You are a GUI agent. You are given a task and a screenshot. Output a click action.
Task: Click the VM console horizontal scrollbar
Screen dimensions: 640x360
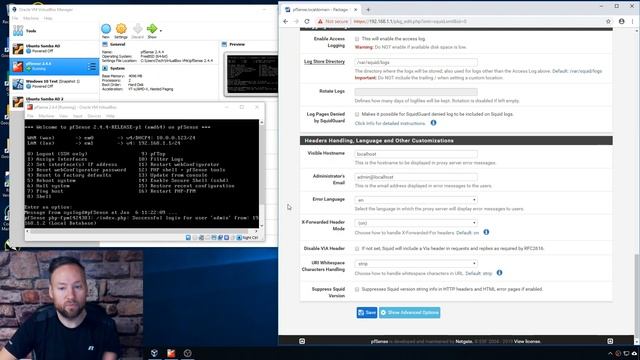(x=142, y=231)
